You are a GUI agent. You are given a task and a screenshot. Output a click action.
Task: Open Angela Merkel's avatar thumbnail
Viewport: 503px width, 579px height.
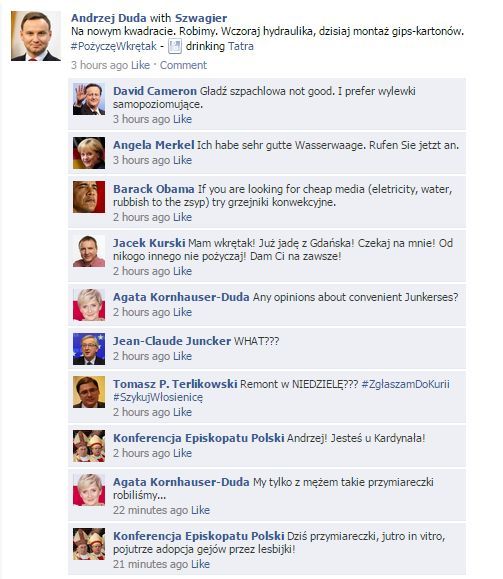point(89,153)
